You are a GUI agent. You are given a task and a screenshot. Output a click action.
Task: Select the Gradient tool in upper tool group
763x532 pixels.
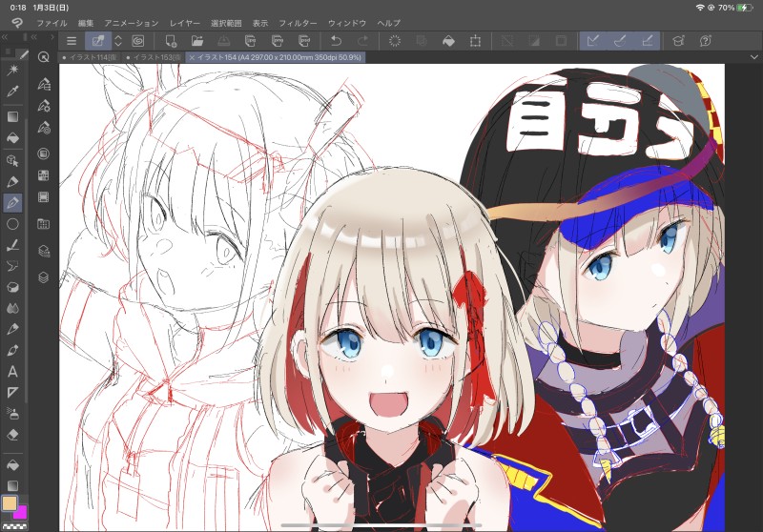[x=12, y=116]
